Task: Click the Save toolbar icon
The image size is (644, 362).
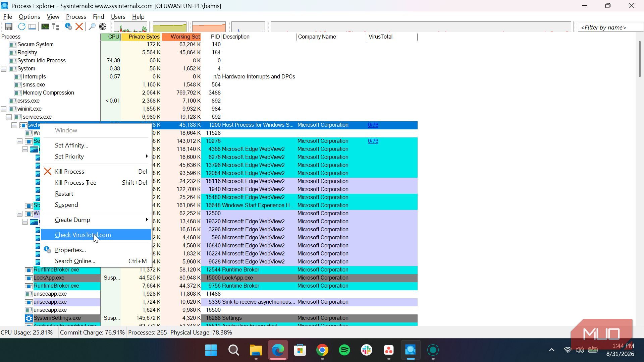Action: [9, 27]
